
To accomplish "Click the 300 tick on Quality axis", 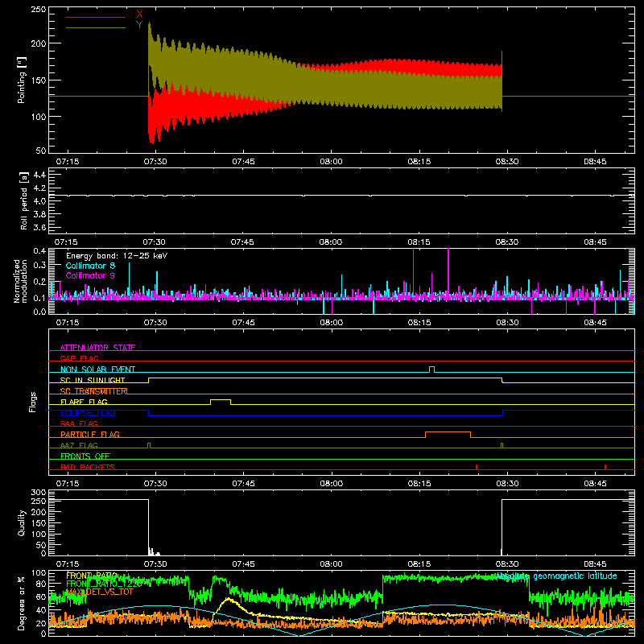I will [39, 493].
